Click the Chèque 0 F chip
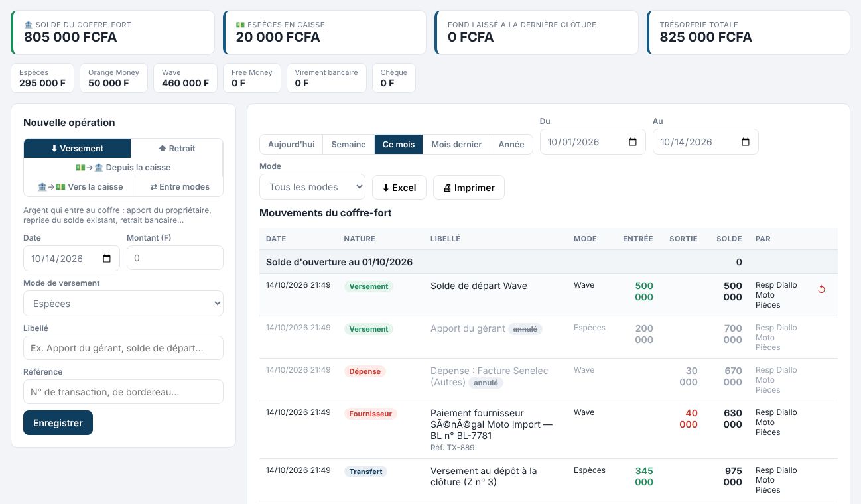This screenshot has width=861, height=504. tap(394, 78)
